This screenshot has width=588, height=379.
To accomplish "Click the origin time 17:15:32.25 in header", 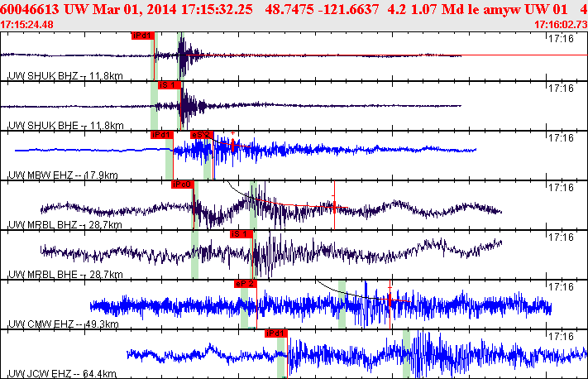I will [217, 9].
